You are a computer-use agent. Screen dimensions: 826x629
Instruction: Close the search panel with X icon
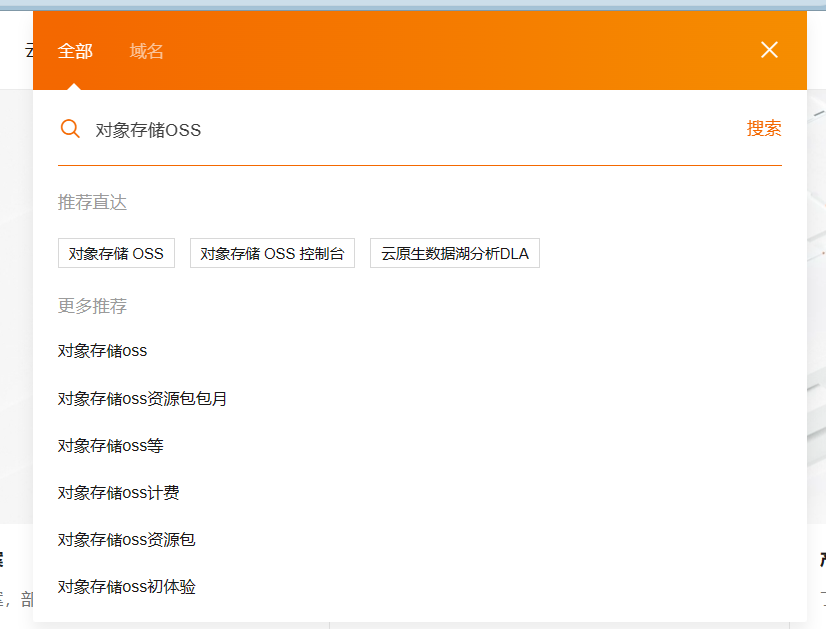769,50
